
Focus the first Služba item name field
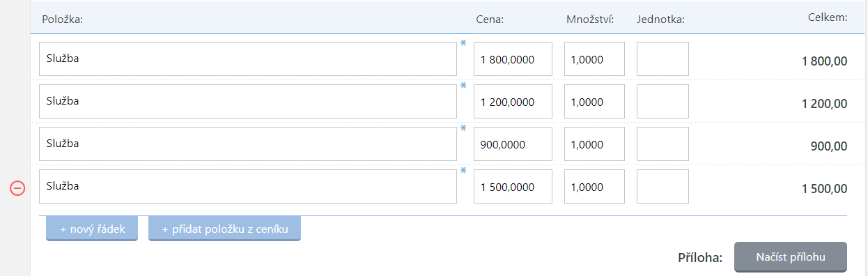pyautogui.click(x=248, y=59)
